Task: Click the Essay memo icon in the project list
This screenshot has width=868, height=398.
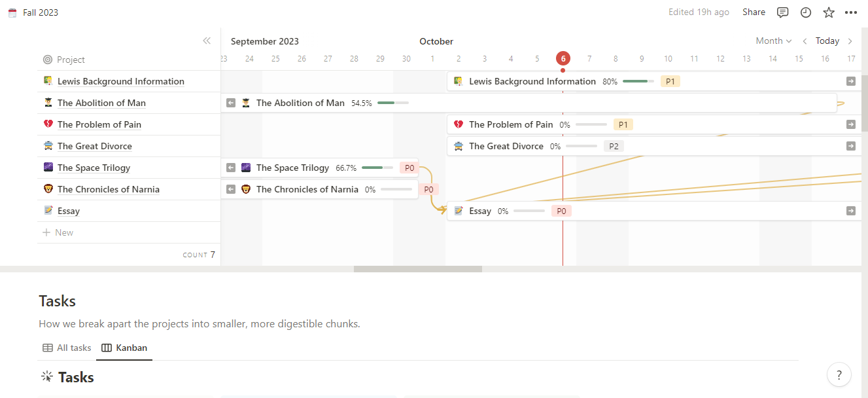Action: click(x=48, y=211)
